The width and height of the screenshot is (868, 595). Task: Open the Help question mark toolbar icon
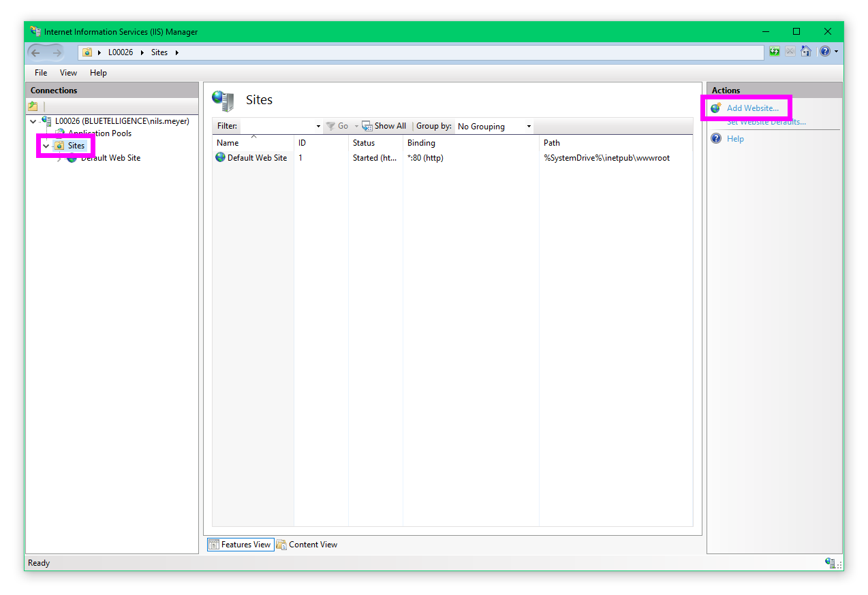pos(824,51)
